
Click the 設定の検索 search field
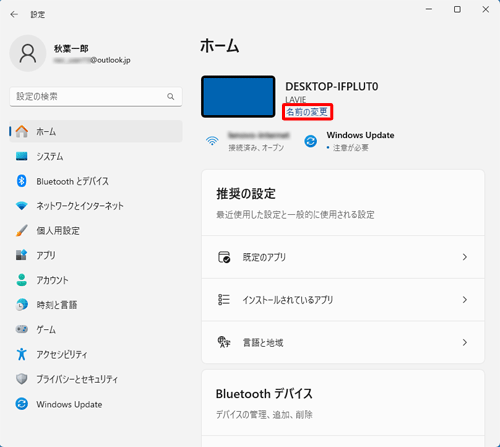click(x=96, y=97)
